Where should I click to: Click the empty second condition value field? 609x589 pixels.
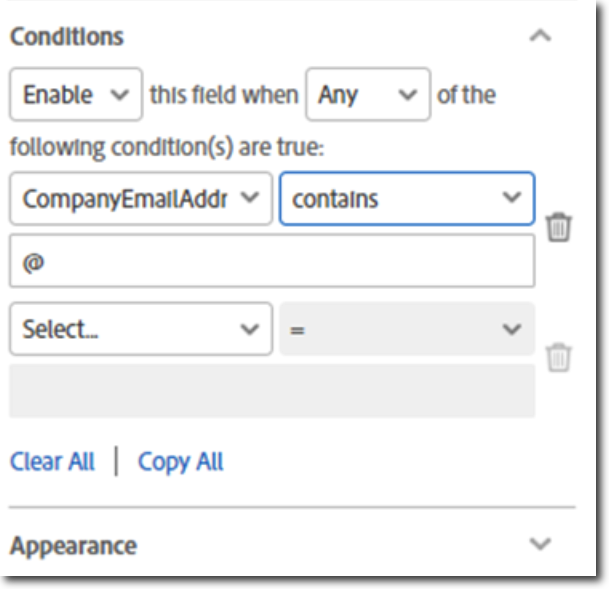(x=271, y=391)
